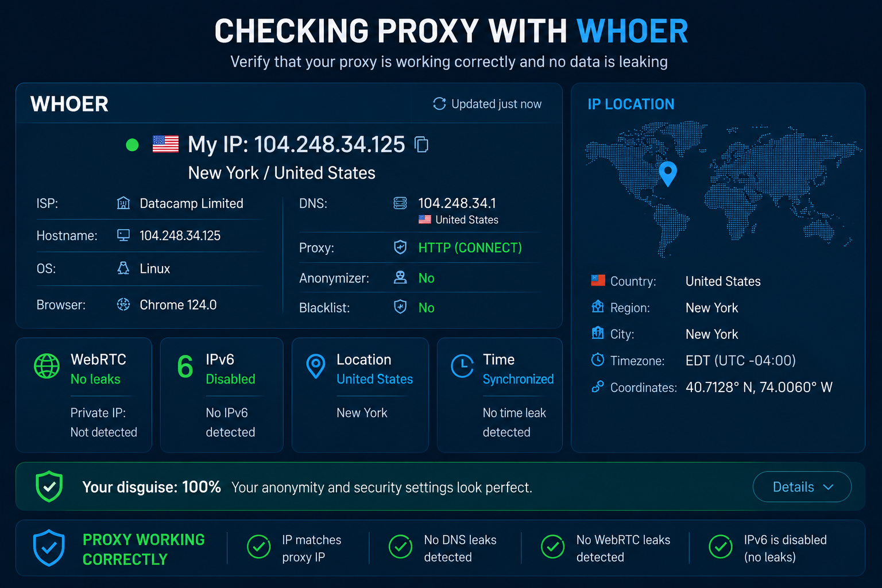
Task: Click the US flag next to My IP
Action: (165, 144)
